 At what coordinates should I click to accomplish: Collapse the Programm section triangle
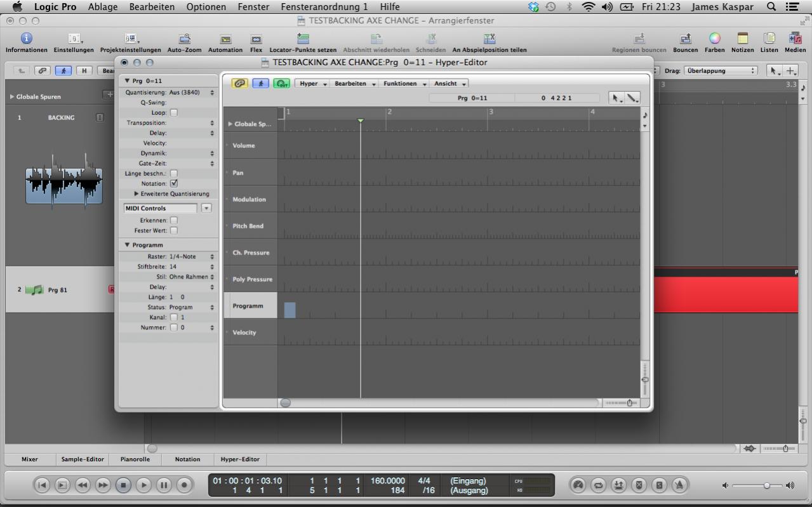pyautogui.click(x=127, y=245)
